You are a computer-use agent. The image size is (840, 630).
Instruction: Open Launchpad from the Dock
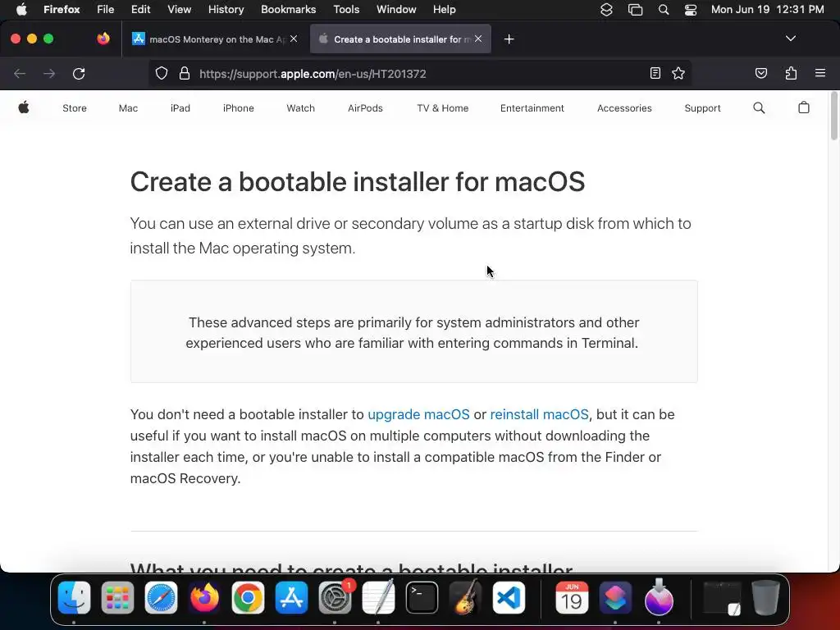[117, 597]
